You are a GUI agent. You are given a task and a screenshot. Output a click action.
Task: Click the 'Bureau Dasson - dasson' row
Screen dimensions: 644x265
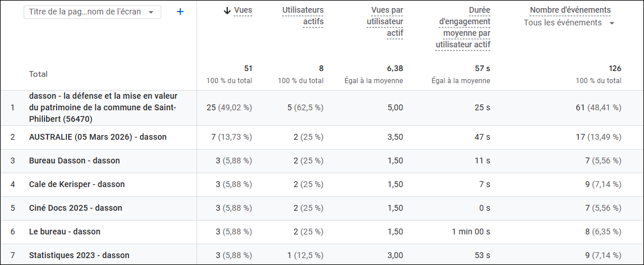(x=75, y=161)
